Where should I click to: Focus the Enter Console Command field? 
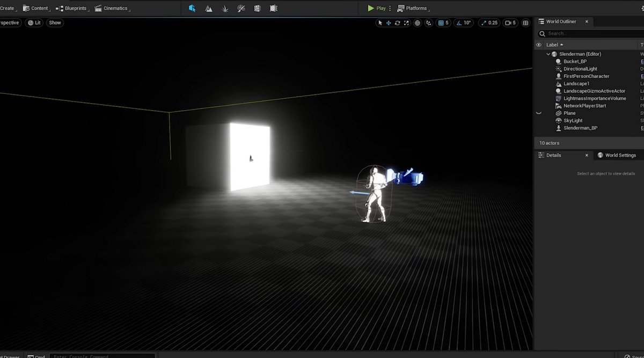pos(102,356)
